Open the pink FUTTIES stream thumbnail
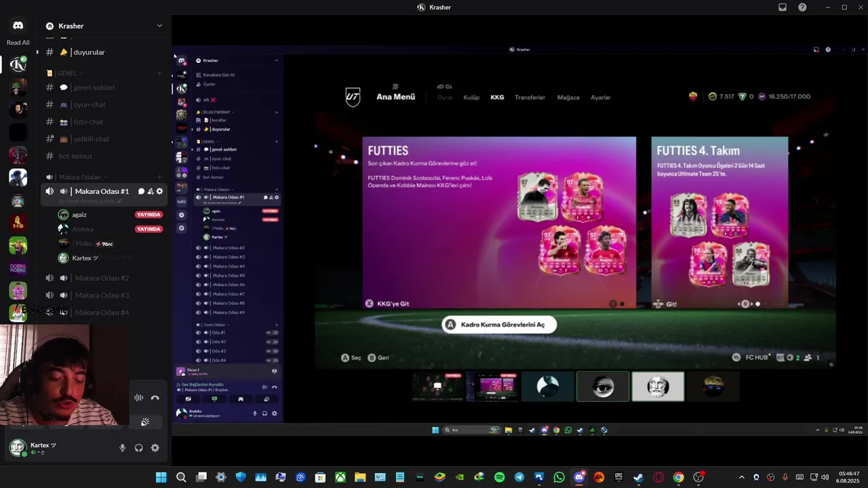Image resolution: width=868 pixels, height=488 pixels. coord(493,386)
